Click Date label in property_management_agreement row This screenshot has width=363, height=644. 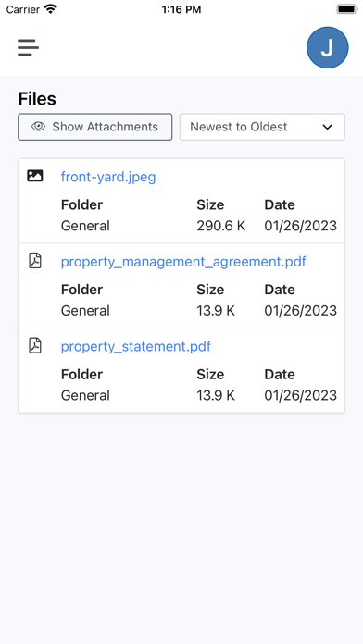click(x=280, y=290)
